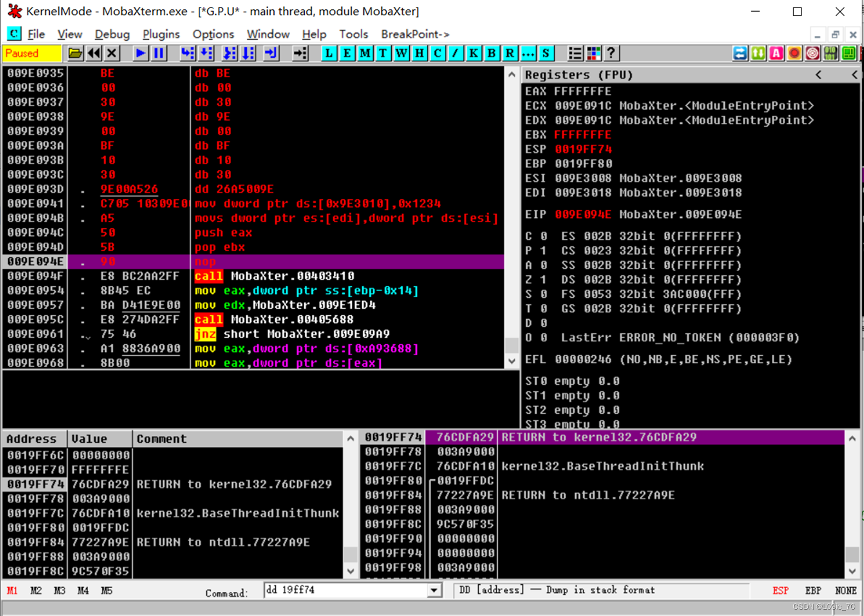Click the Close program X toolbar icon

[112, 53]
